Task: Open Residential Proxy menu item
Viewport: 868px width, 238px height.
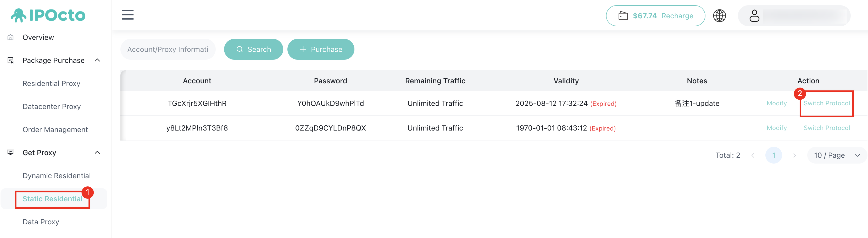Action: tap(51, 83)
